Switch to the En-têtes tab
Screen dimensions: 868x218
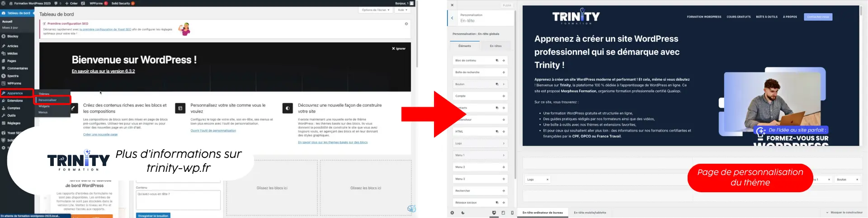click(496, 46)
